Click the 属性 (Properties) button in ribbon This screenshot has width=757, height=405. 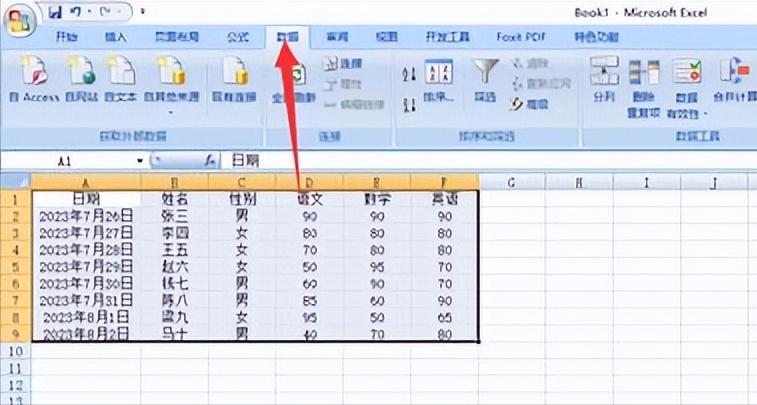[x=342, y=84]
